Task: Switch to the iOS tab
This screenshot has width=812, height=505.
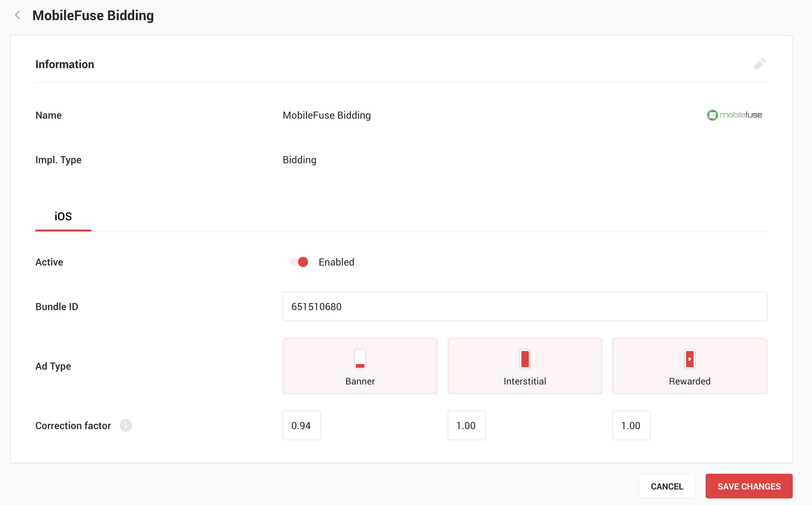Action: pos(63,217)
